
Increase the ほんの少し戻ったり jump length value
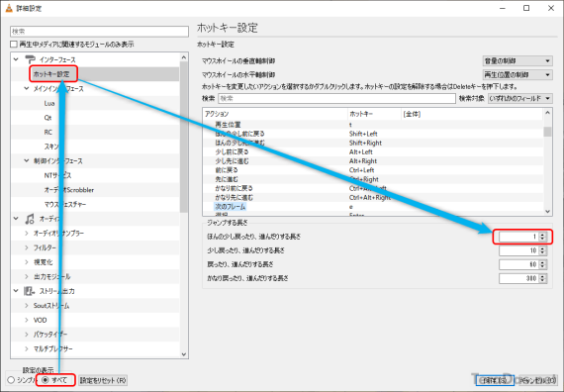543,235
